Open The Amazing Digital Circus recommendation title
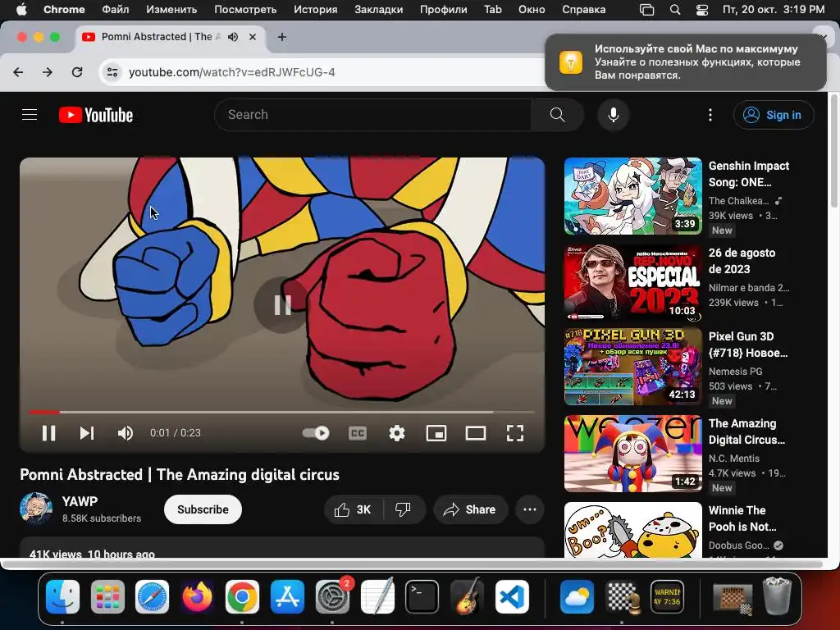Screen dimensions: 840x630 pyautogui.click(x=746, y=431)
